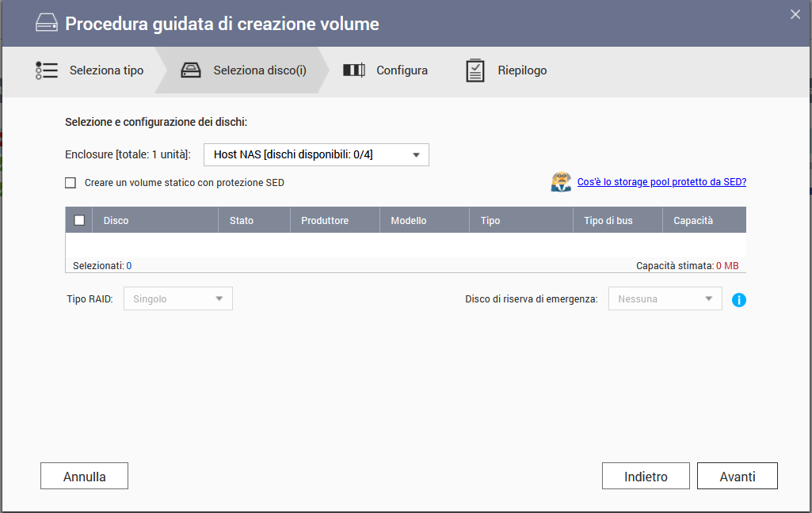
Task: Click the volume wizard drive icon in title bar
Action: click(x=47, y=24)
